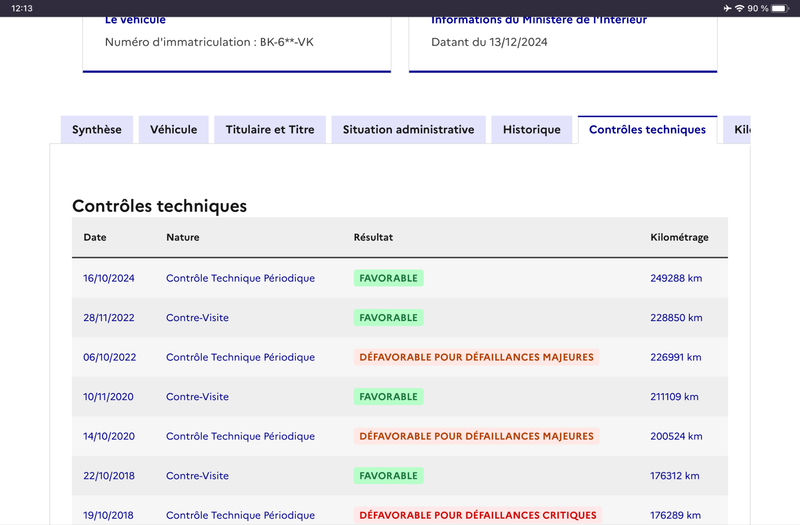Click the 22/10/2018 date cell

click(x=109, y=476)
